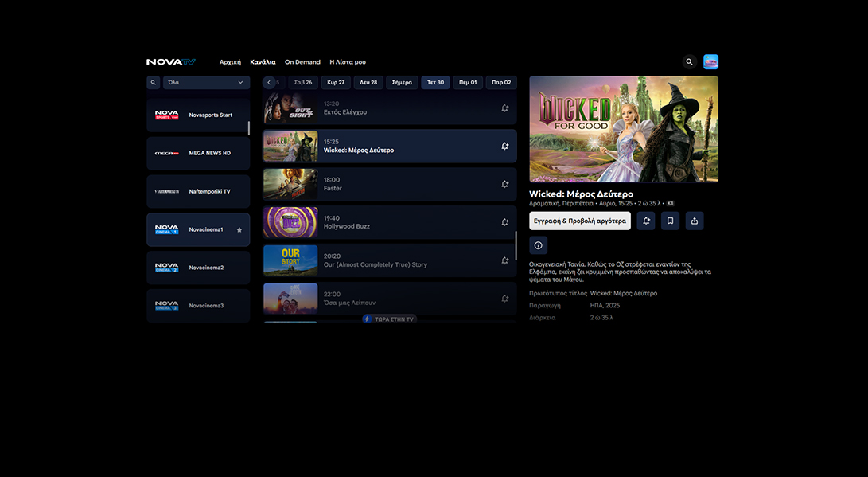
Task: Click the NOVA TV logo
Action: point(171,62)
